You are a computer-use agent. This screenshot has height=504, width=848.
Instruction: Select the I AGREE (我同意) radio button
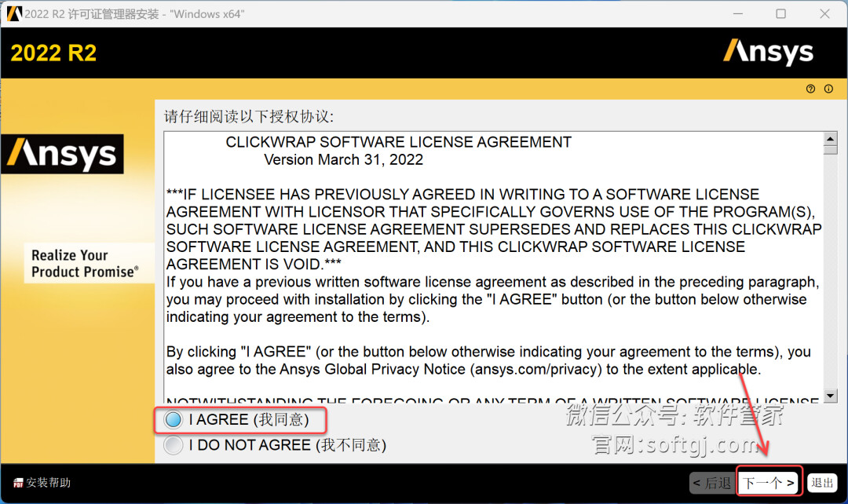coord(174,420)
